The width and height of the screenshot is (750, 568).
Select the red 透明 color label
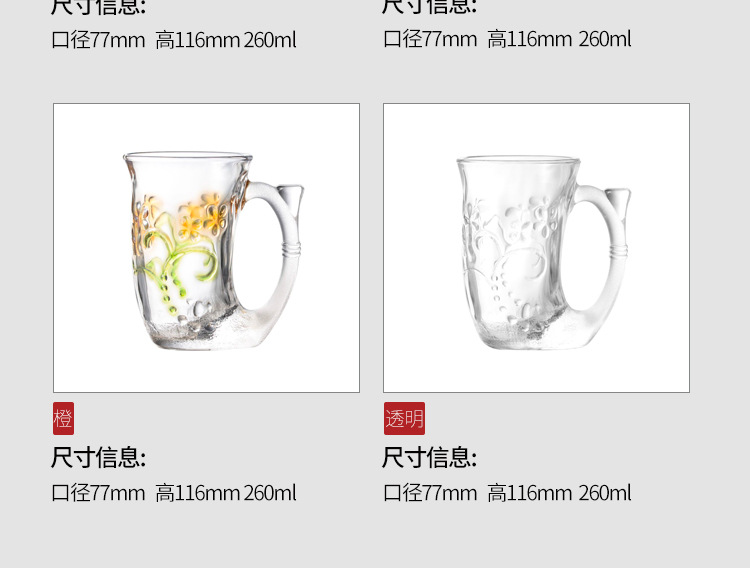coord(404,418)
